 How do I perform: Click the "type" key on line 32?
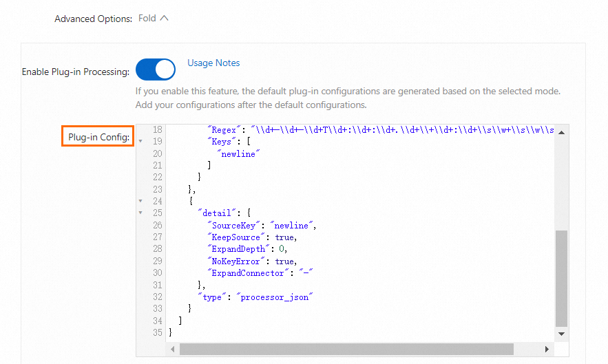(212, 297)
